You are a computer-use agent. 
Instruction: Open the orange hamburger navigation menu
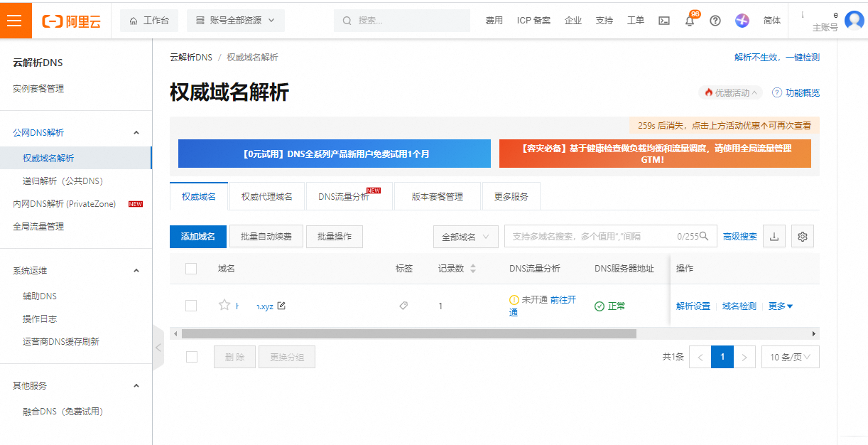(x=15, y=20)
